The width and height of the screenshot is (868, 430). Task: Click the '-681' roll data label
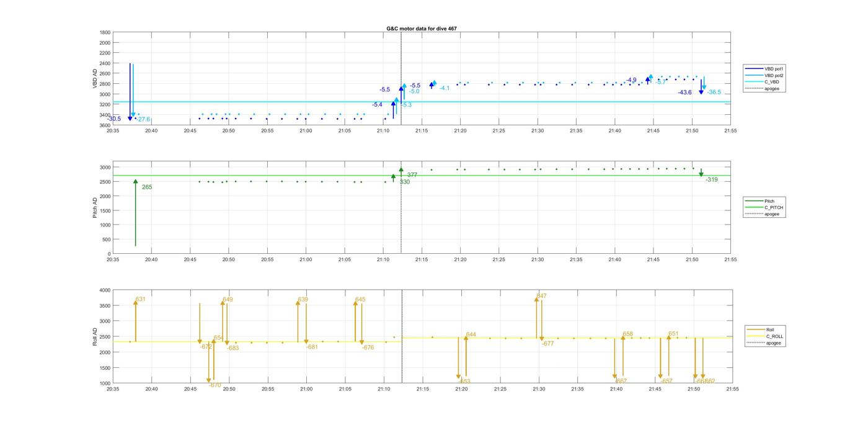[312, 347]
